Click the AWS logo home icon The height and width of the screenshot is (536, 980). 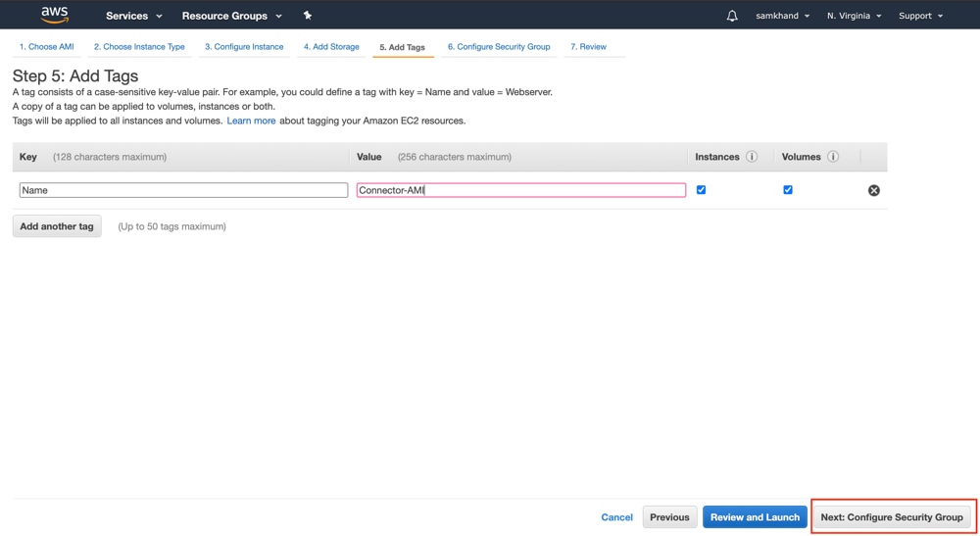55,15
